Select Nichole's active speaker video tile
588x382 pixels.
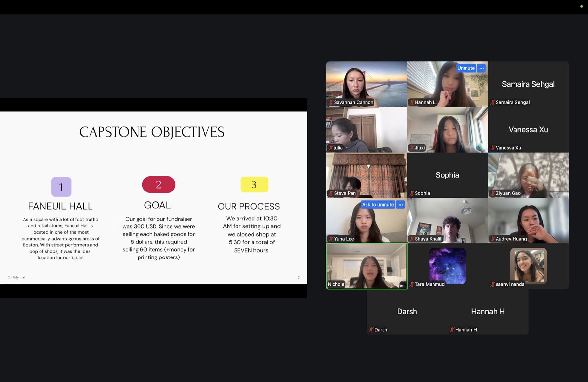(x=367, y=266)
